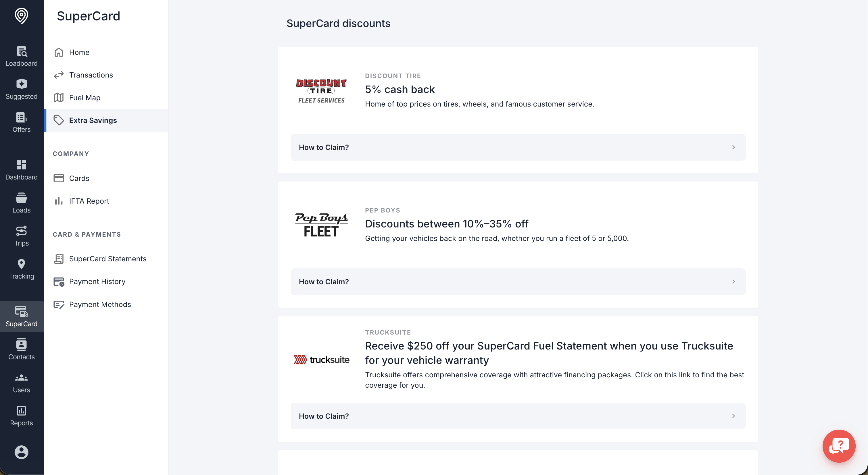868x475 pixels.
Task: Go to Offers icon in sidebar
Action: pyautogui.click(x=22, y=117)
